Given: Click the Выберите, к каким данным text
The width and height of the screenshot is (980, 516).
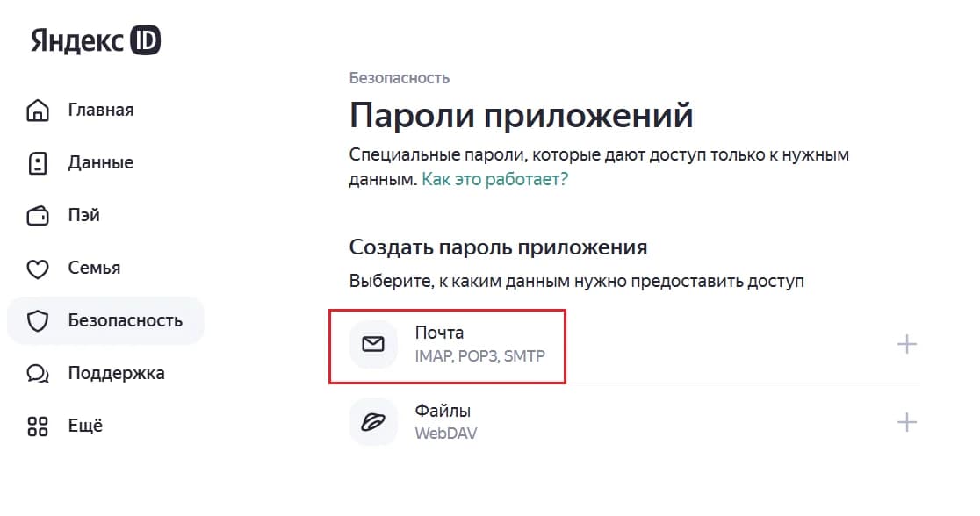Looking at the screenshot, I should coord(576,281).
